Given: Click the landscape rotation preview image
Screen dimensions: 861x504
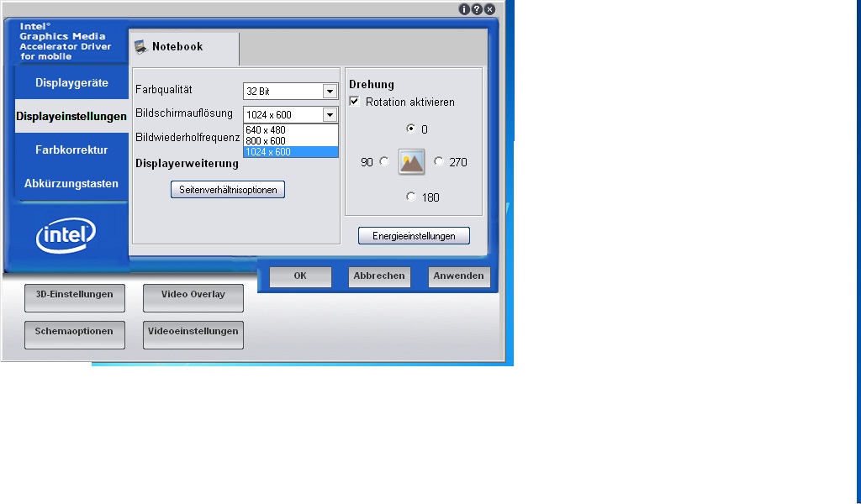Looking at the screenshot, I should point(411,162).
